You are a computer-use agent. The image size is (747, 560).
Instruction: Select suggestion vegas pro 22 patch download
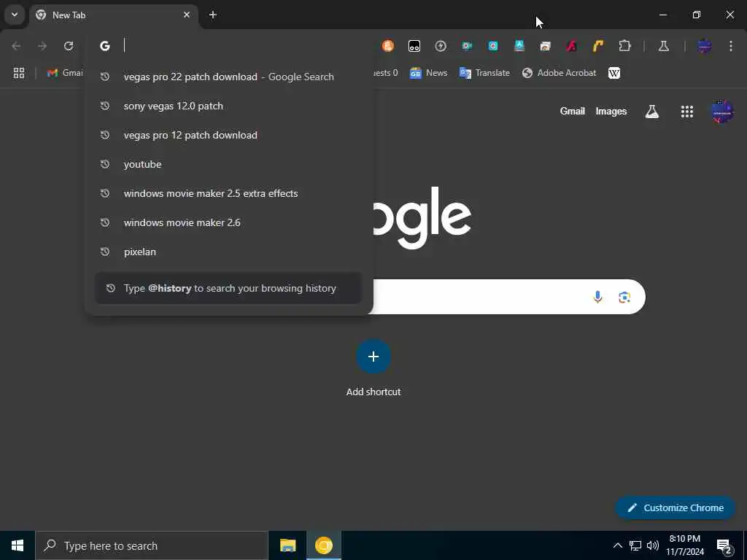(x=228, y=77)
